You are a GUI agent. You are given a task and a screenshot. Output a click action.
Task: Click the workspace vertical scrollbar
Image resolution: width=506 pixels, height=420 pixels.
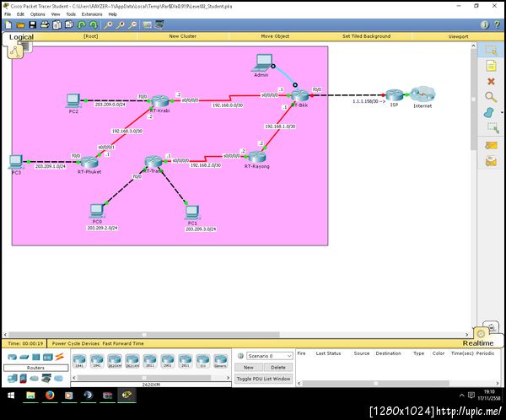[473, 100]
